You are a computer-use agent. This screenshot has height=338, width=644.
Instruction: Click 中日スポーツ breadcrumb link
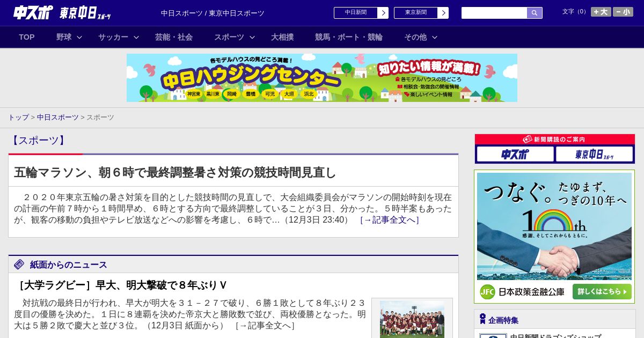58,117
